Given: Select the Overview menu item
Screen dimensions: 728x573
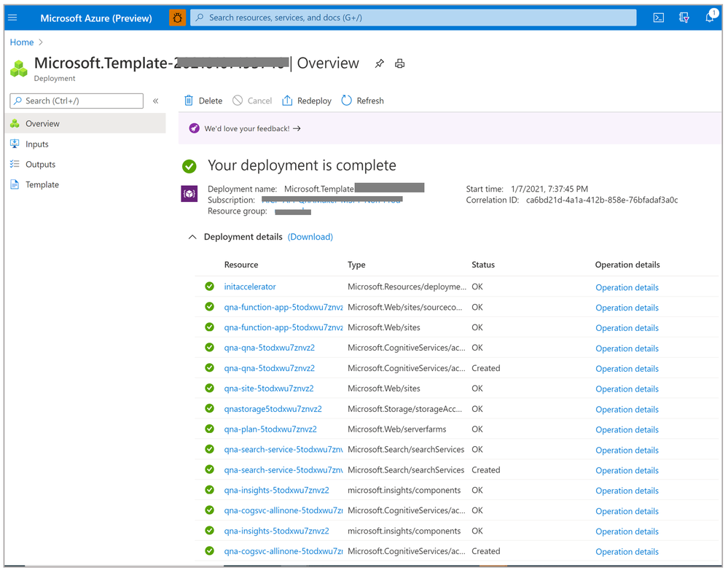Looking at the screenshot, I should tap(85, 123).
